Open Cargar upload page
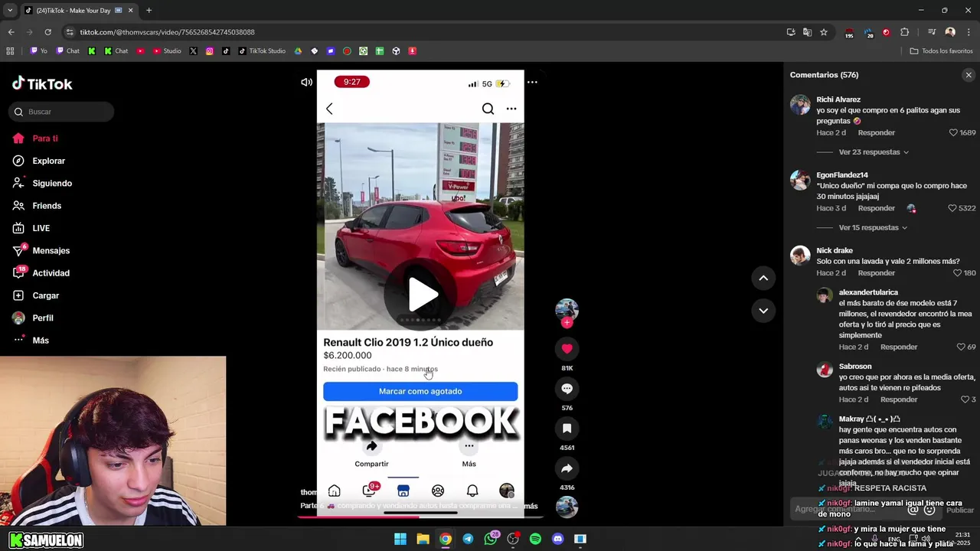 [x=46, y=295]
